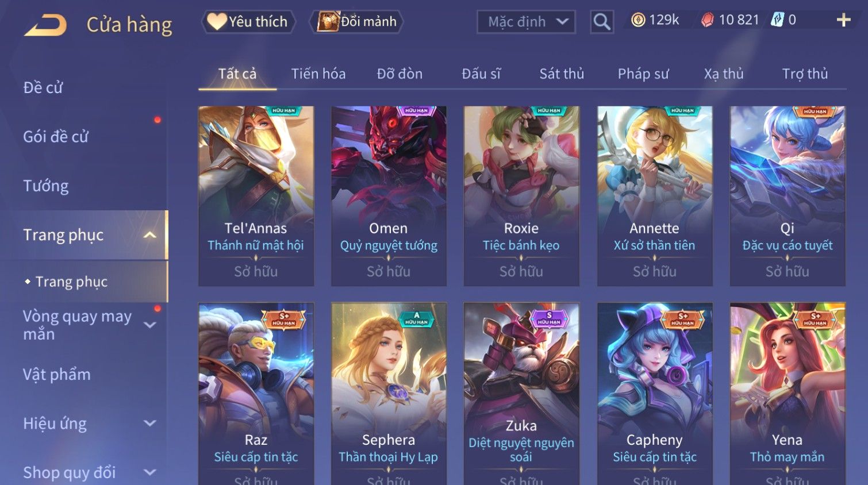Tap the plus icon to add currency
Image resolution: width=868 pixels, height=485 pixels.
[x=843, y=20]
